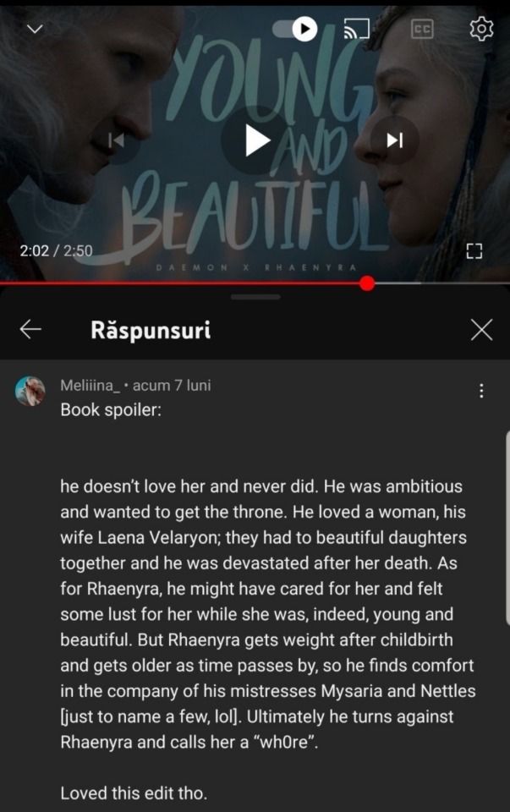
Task: Click the 2:02 / 2:50 time display
Action: (x=56, y=251)
